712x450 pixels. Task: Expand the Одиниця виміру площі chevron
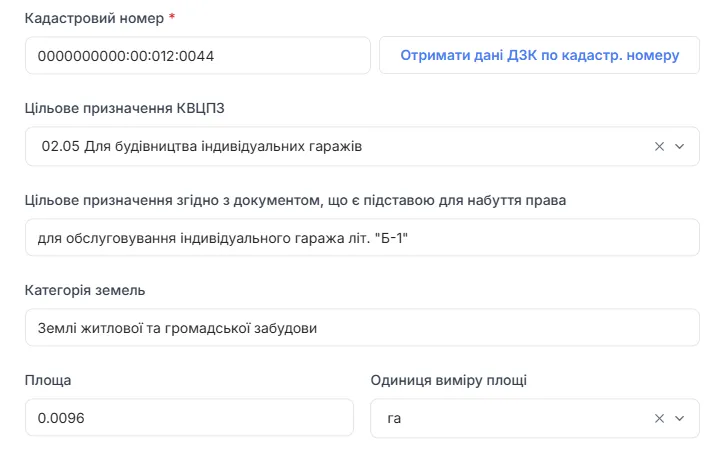[680, 418]
